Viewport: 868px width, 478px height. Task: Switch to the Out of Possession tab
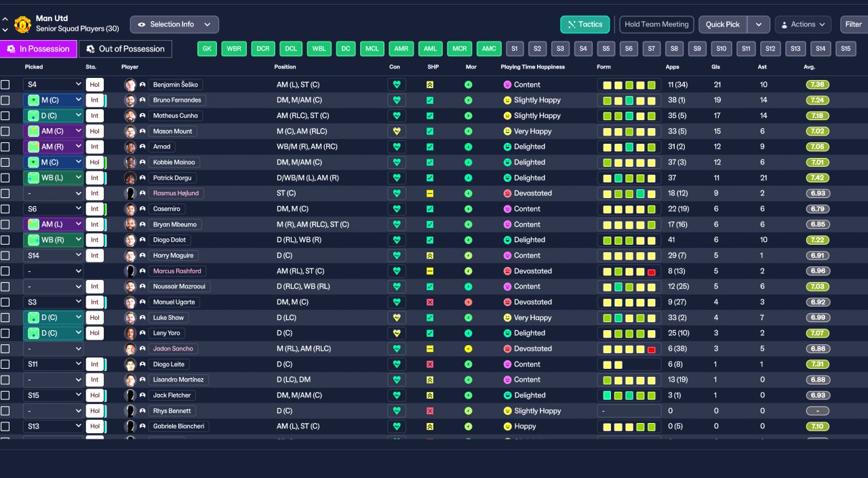125,49
